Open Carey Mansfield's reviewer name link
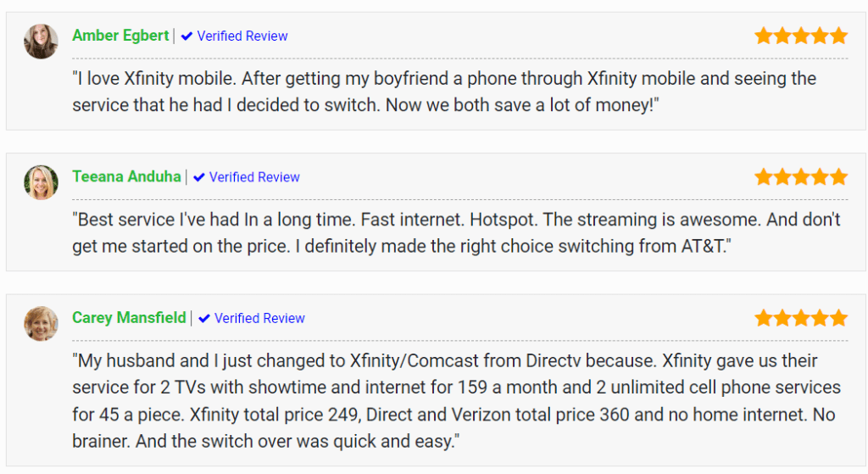Image resolution: width=868 pixels, height=474 pixels. click(x=129, y=318)
